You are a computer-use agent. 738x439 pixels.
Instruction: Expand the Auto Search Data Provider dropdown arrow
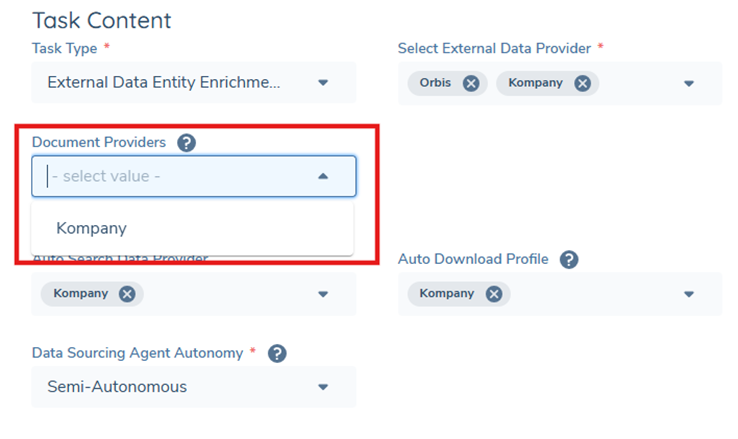click(323, 294)
